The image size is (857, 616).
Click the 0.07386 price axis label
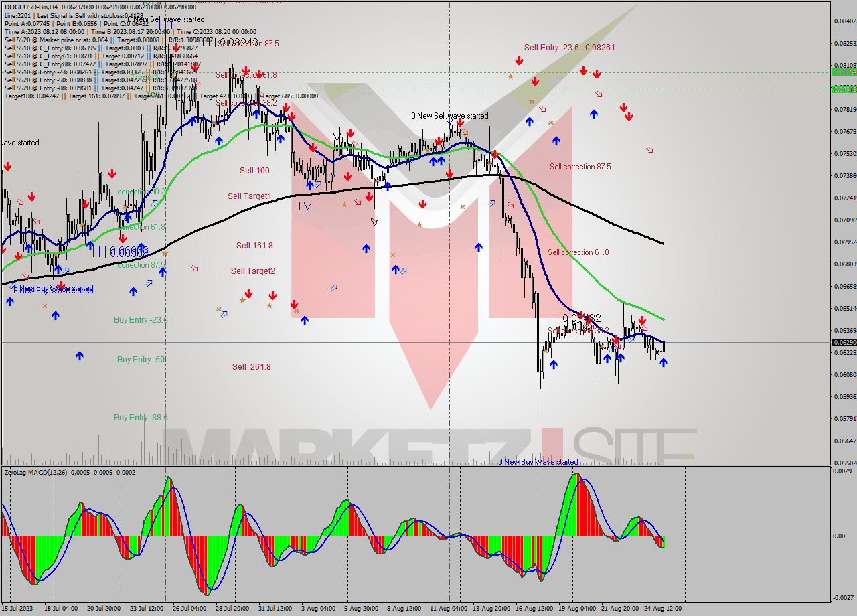(x=845, y=175)
